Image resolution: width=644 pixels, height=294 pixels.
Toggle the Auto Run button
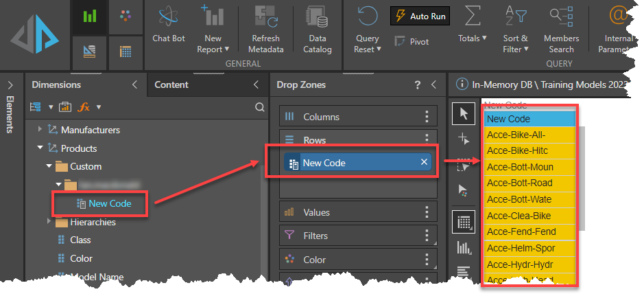(x=420, y=16)
